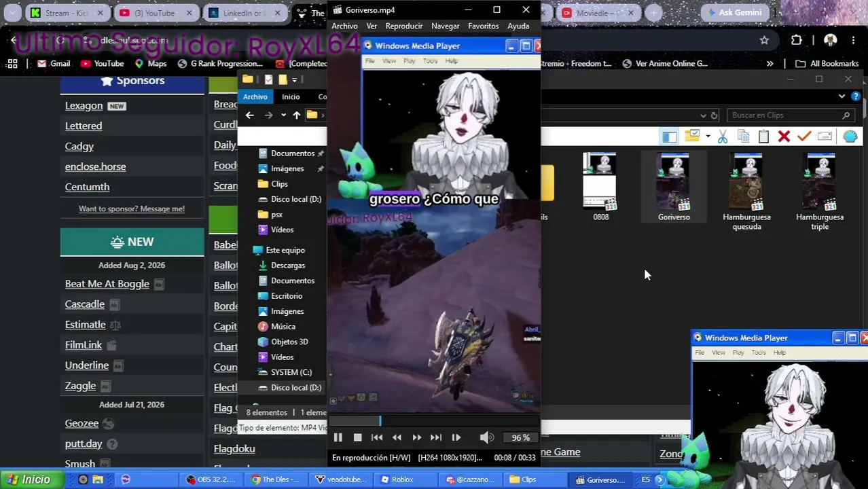Open All Bookmarks folder in Chrome
Image resolution: width=868 pixels, height=489 pixels.
[827, 63]
